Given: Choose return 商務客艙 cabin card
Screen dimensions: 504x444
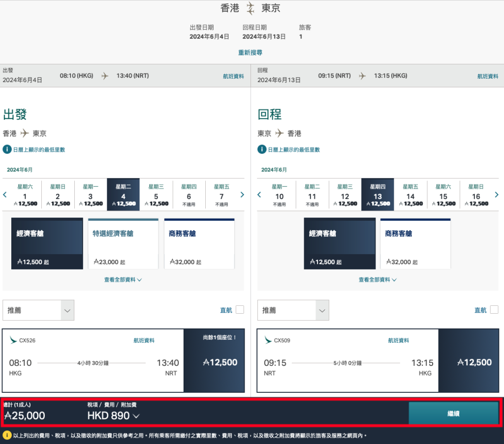Looking at the screenshot, I should [x=415, y=244].
